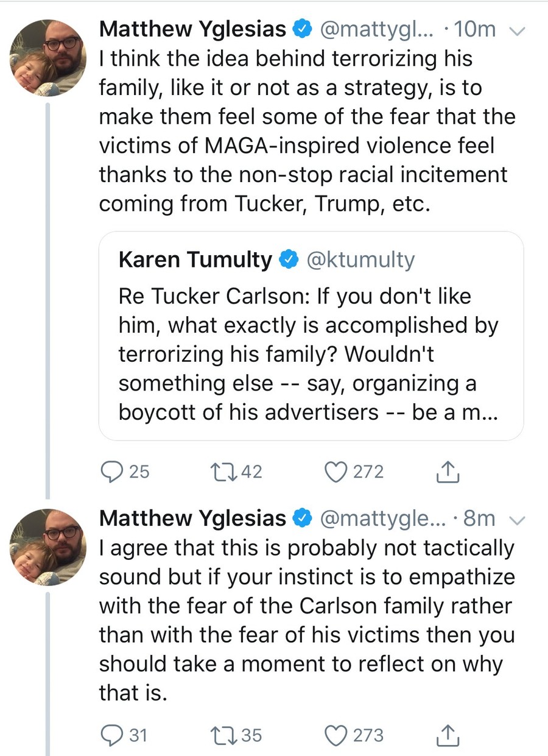The image size is (548, 756).
Task: Open the @ktumulty handle link
Action: pos(360,260)
